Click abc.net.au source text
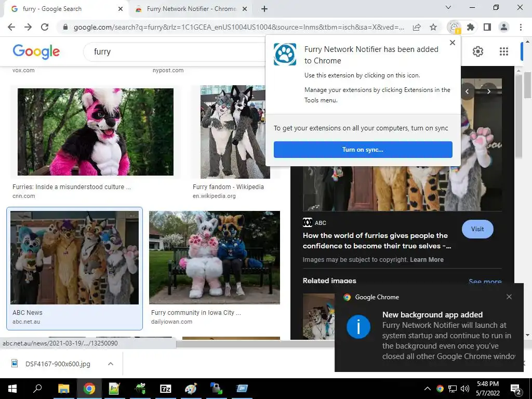The height and width of the screenshot is (399, 532). coord(26,322)
